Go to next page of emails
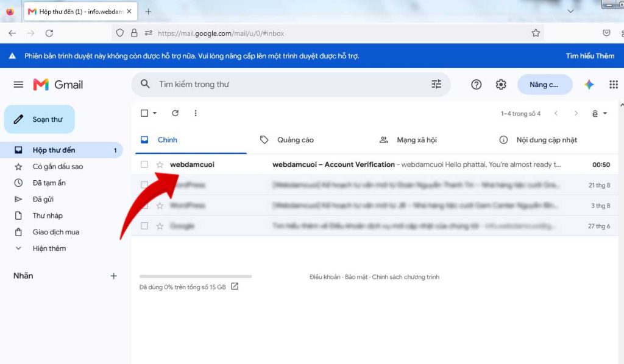The height and width of the screenshot is (364, 624). coord(576,113)
